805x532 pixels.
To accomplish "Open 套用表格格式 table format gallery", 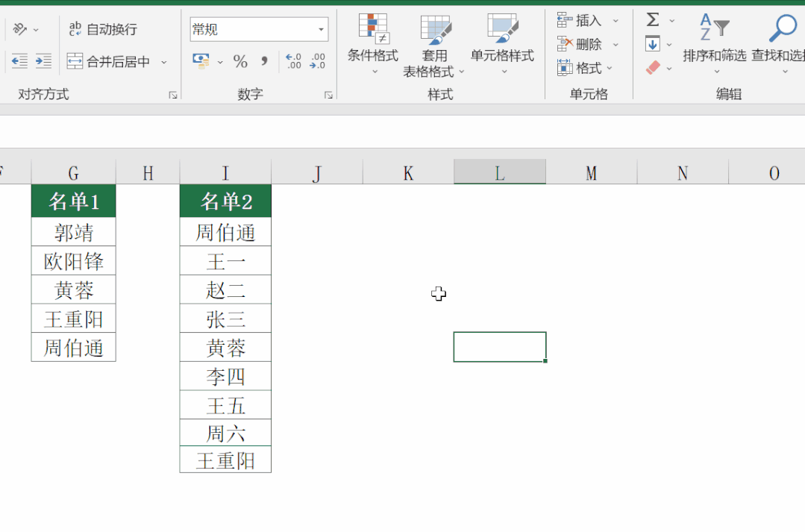I will (434, 46).
